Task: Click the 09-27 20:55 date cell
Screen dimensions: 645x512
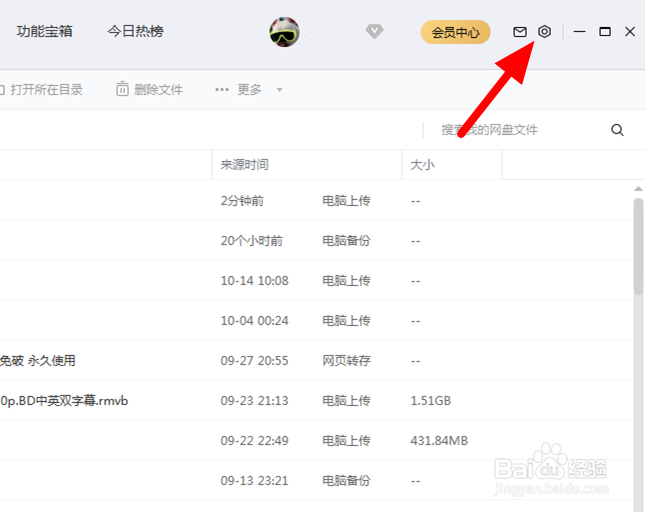Action: coord(254,361)
